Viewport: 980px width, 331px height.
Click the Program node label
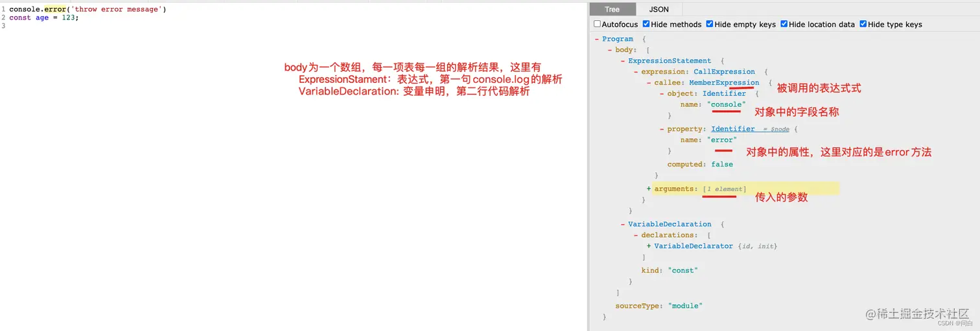click(618, 39)
